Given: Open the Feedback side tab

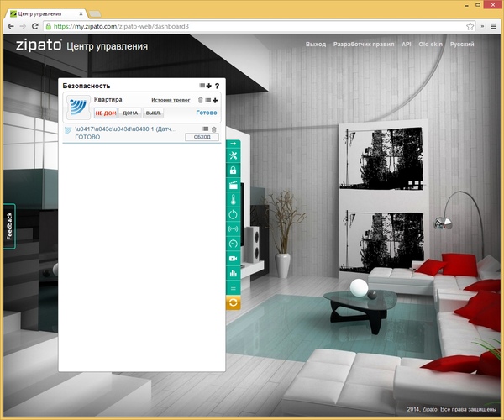Looking at the screenshot, I should coord(9,226).
